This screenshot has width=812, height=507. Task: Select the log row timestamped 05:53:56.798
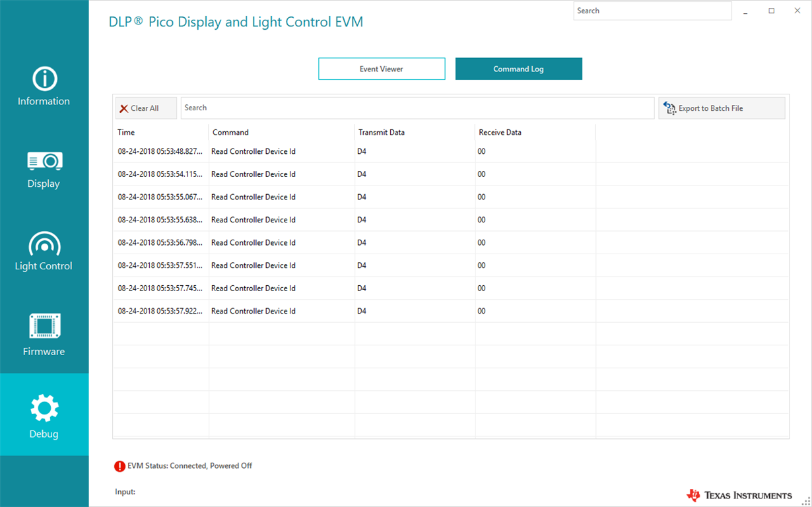tap(451, 242)
